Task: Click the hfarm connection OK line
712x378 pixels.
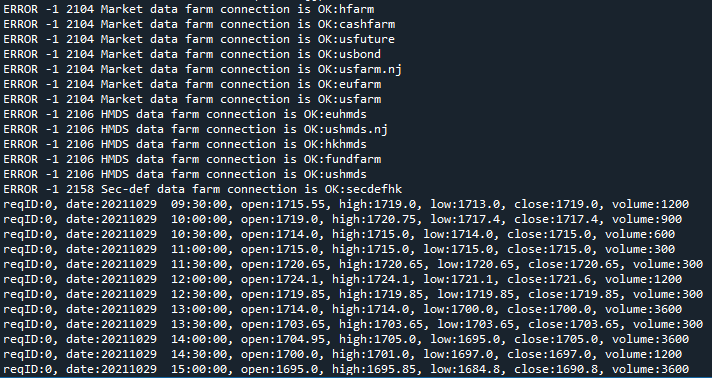Action: pos(189,9)
